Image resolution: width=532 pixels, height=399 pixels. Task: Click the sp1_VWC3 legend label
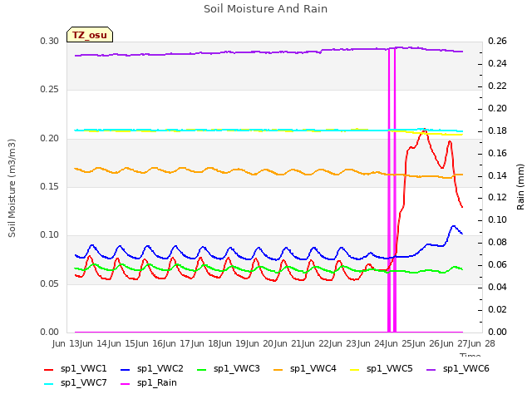(x=236, y=368)
